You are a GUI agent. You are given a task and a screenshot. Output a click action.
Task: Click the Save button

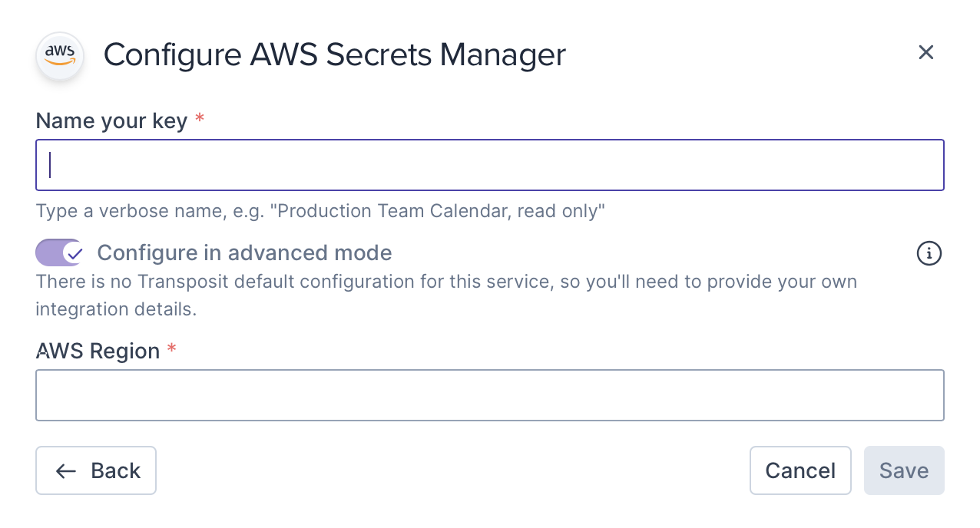(x=904, y=470)
